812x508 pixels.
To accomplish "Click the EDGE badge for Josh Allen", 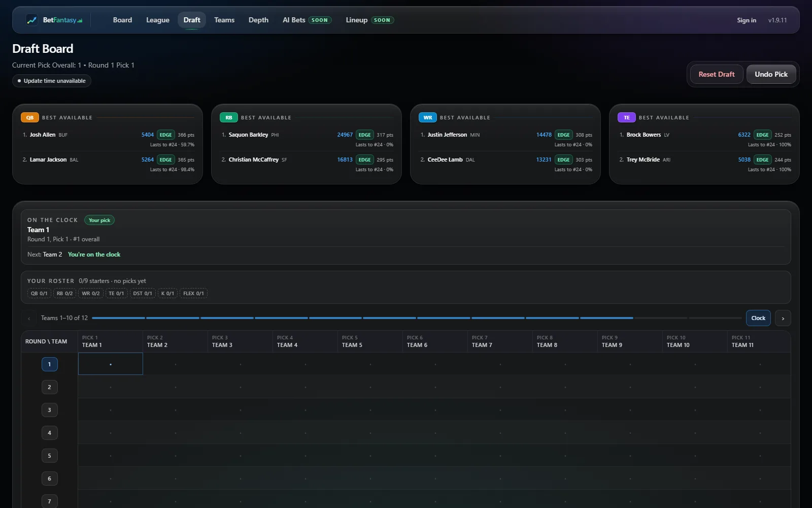I will pyautogui.click(x=166, y=135).
